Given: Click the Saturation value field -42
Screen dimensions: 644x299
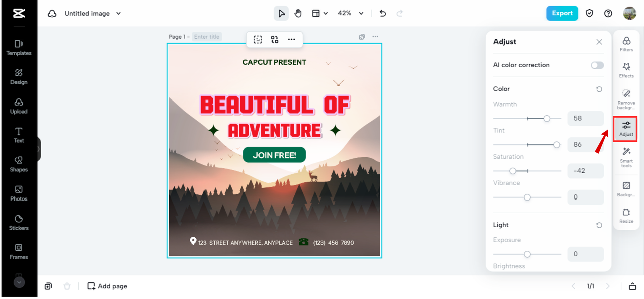Looking at the screenshot, I should [586, 171].
